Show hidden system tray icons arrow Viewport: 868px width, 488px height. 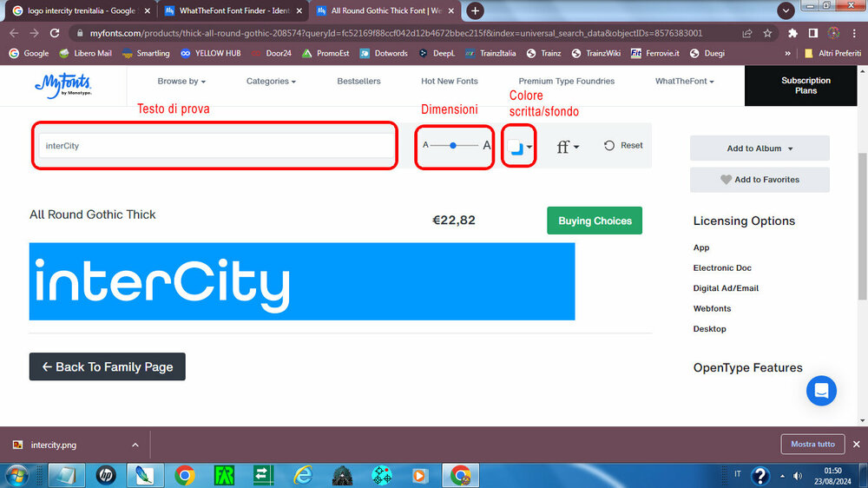pos(782,476)
